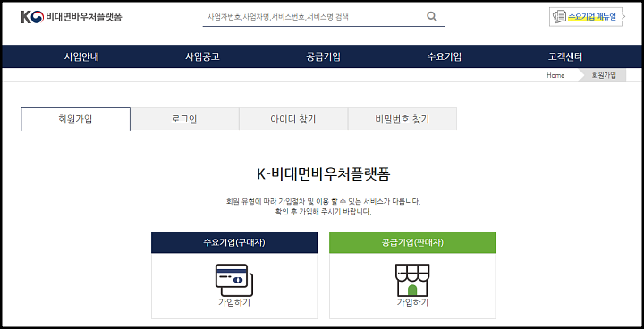This screenshot has height=329, width=644.
Task: Select the 회원가입 tab
Action: point(75,120)
